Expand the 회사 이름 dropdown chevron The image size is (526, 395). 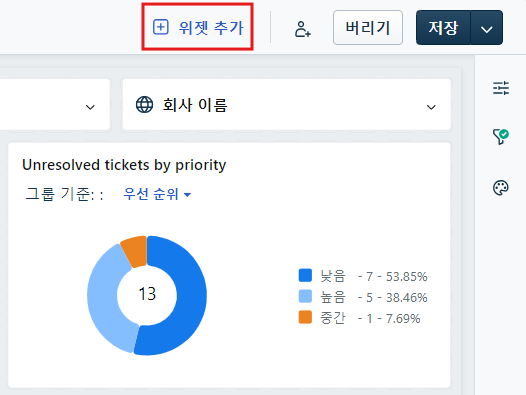tap(431, 107)
